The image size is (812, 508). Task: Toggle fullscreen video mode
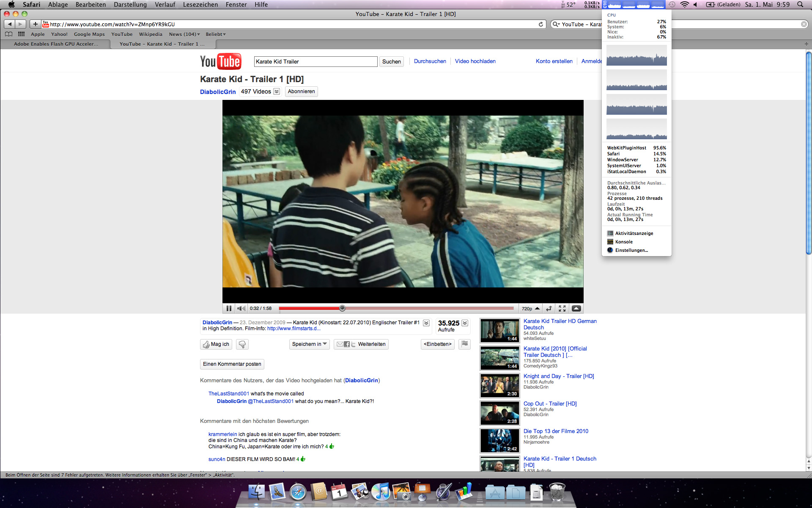(562, 309)
